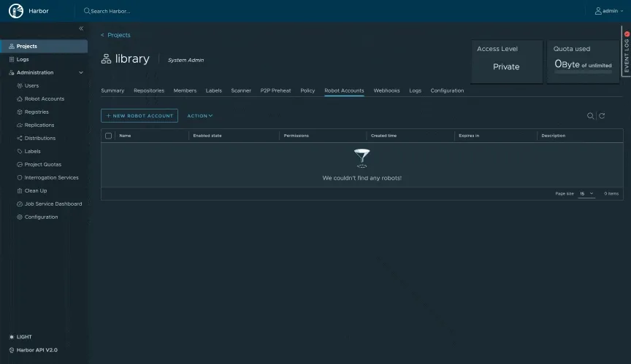The width and height of the screenshot is (631, 364).
Task: Open the admin user menu
Action: [609, 11]
